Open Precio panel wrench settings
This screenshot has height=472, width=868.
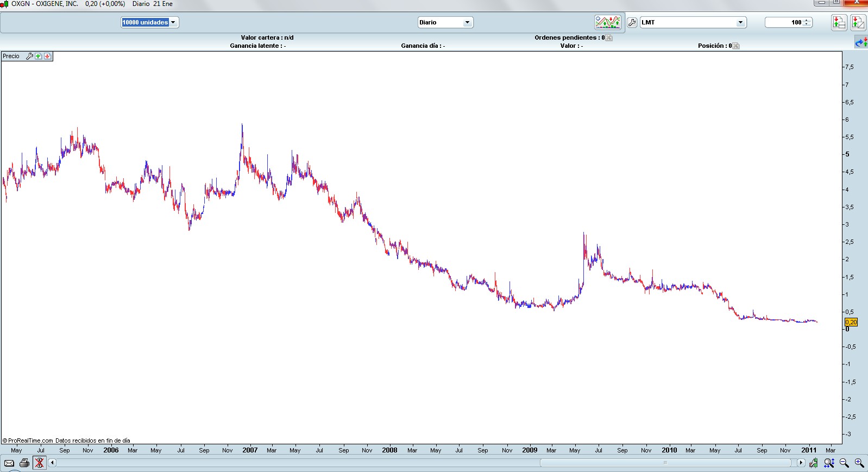pos(30,56)
